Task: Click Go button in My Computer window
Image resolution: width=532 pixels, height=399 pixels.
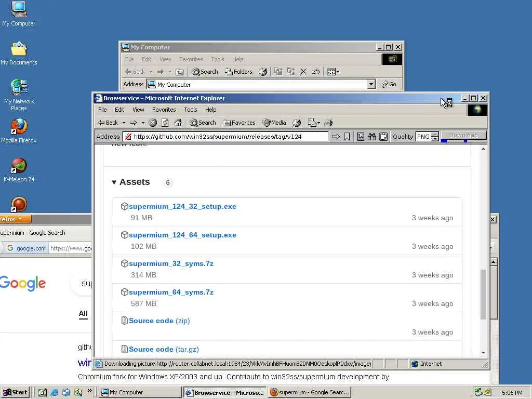Action: (389, 84)
